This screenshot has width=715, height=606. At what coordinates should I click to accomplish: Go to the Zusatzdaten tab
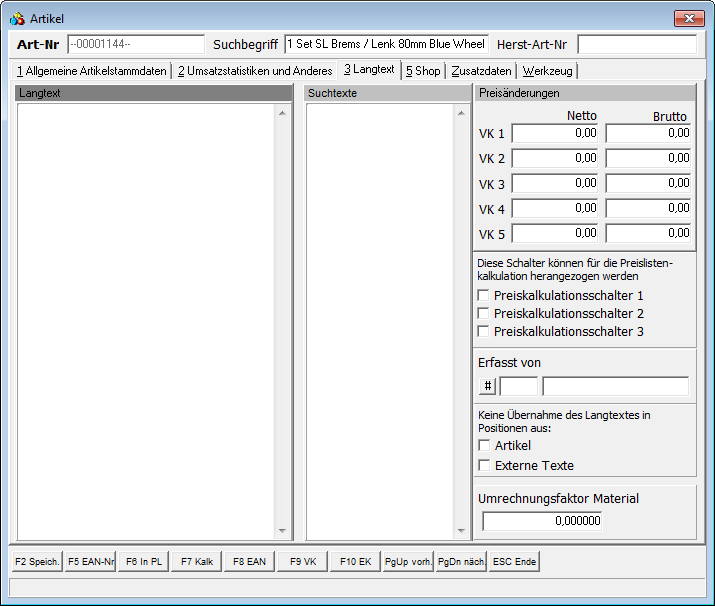(x=481, y=71)
